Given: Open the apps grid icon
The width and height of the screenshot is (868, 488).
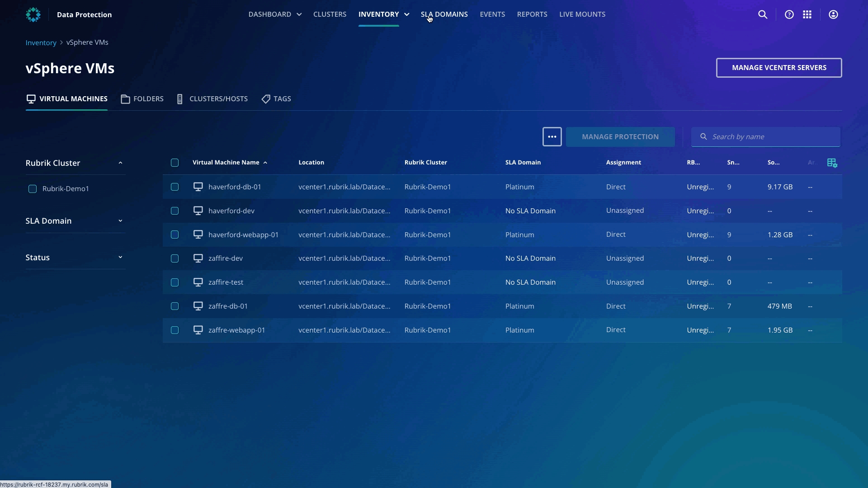Looking at the screenshot, I should pos(807,14).
